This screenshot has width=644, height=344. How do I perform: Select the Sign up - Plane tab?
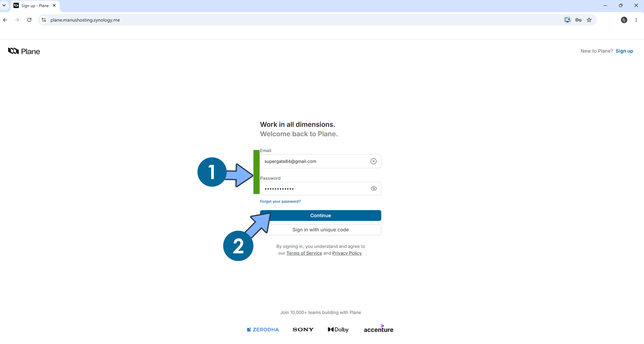coord(35,6)
